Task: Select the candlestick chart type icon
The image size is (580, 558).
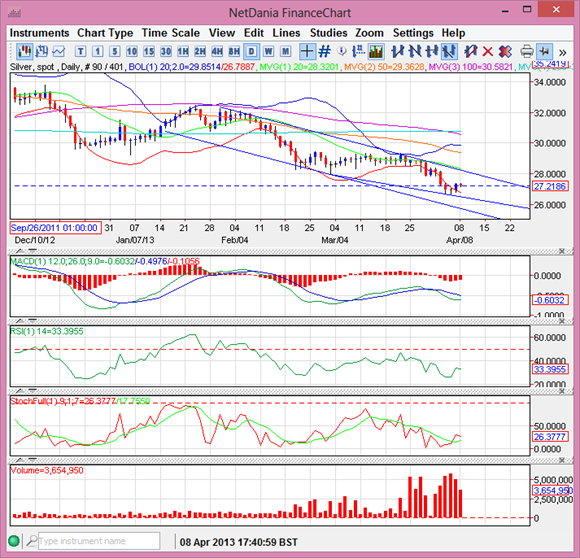Action: [24, 51]
